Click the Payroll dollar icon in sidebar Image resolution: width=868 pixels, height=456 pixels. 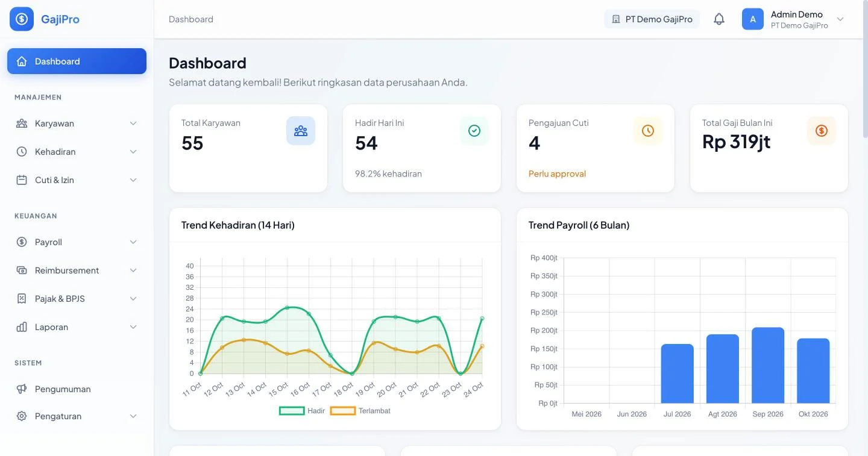(x=22, y=242)
